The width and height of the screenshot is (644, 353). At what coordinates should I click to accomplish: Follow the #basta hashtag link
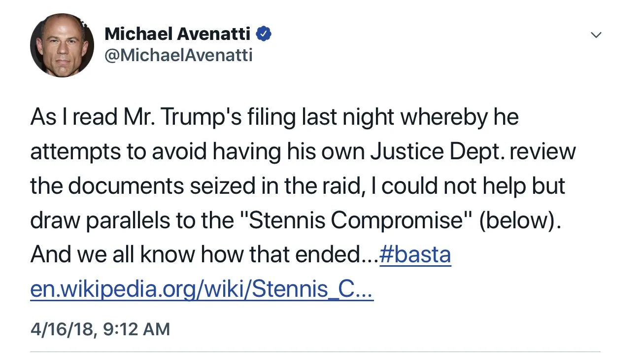coord(415,255)
